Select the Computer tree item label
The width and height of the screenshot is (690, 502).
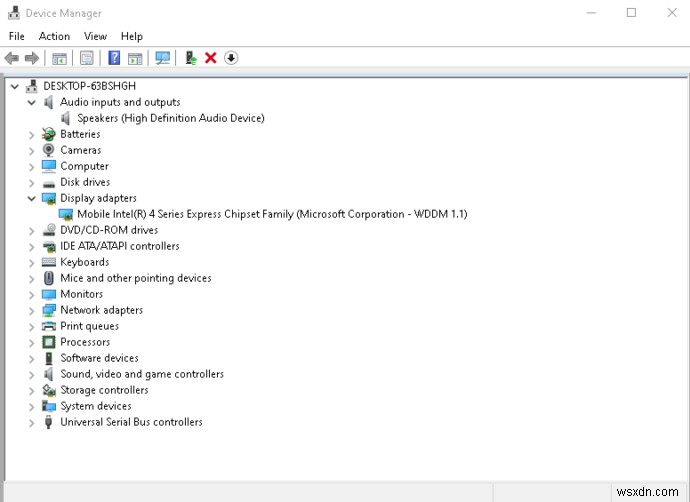(x=84, y=166)
